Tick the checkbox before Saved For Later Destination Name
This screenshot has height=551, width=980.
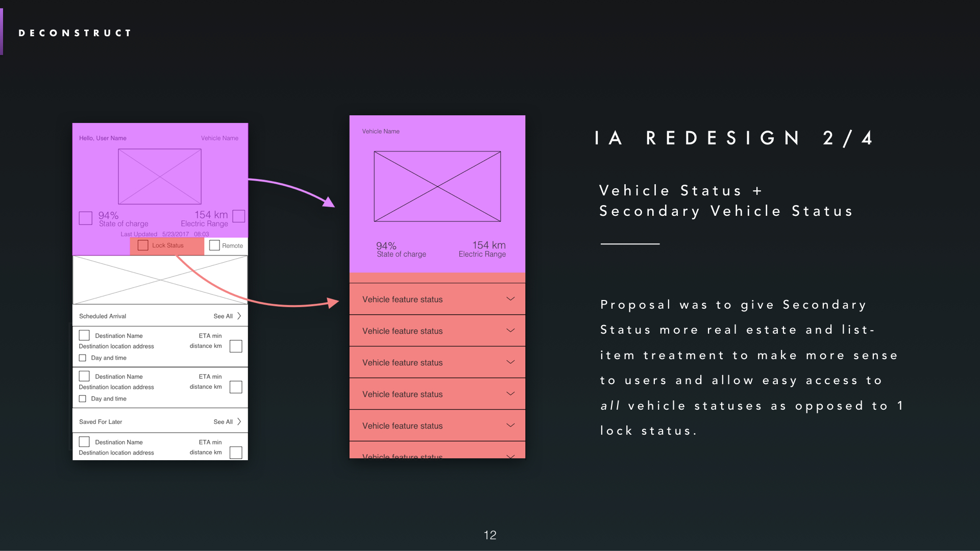tap(84, 442)
